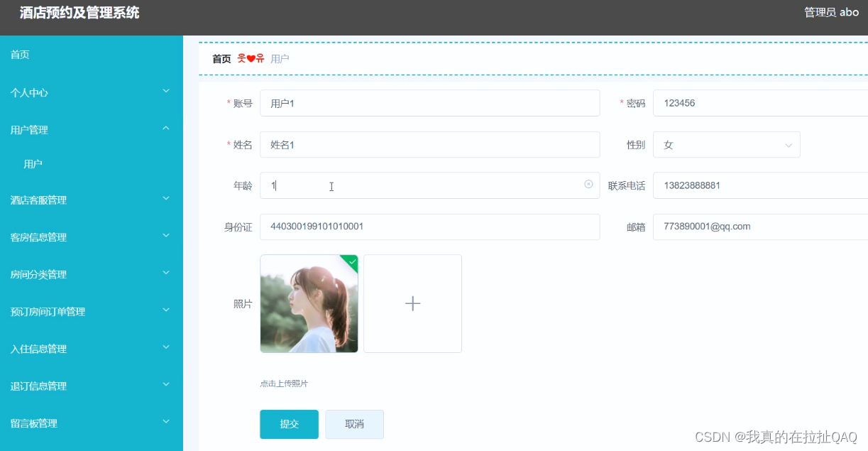Open the 性别 dropdown selector
Image resolution: width=868 pixels, height=451 pixels.
click(726, 144)
